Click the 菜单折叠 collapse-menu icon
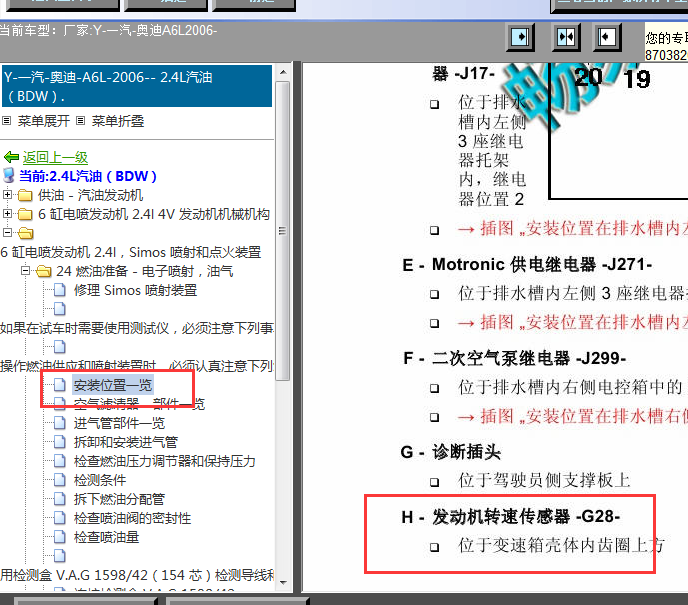Image resolution: width=688 pixels, height=605 pixels. (80, 121)
